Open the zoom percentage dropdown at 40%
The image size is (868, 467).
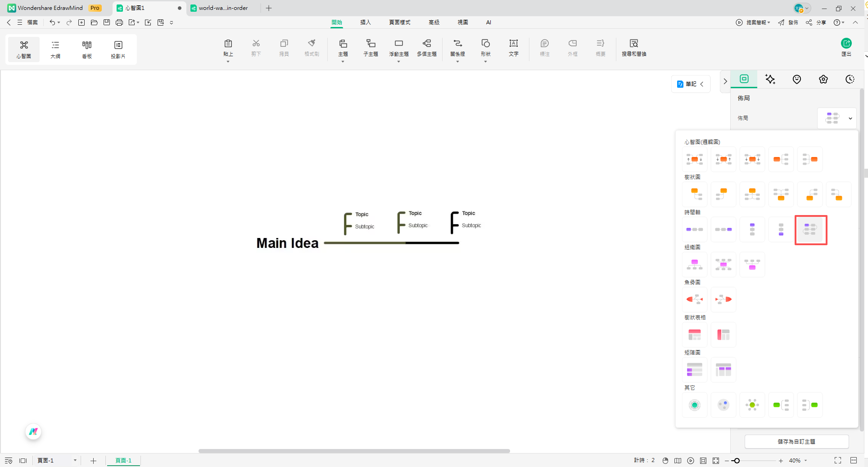click(x=805, y=461)
